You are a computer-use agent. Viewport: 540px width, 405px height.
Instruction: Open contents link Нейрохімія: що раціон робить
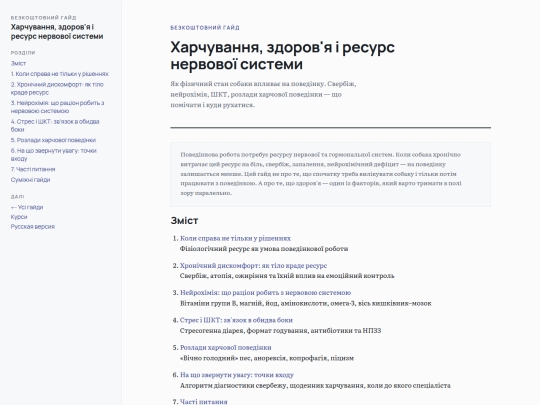pos(266,293)
